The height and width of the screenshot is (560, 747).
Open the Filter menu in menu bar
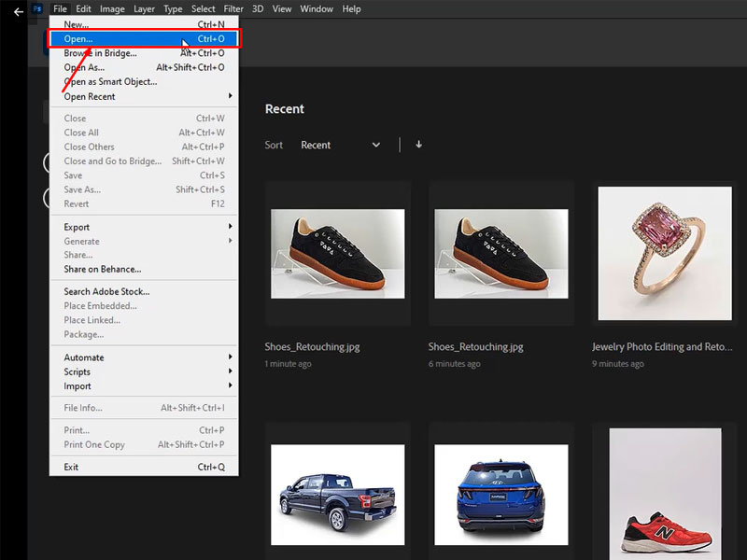pyautogui.click(x=233, y=9)
